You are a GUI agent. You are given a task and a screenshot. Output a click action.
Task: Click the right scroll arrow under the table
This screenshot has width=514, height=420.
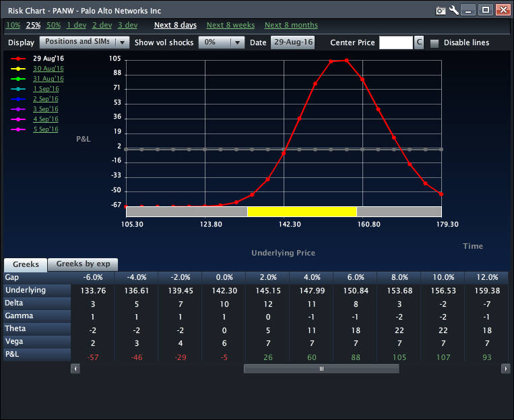click(505, 369)
